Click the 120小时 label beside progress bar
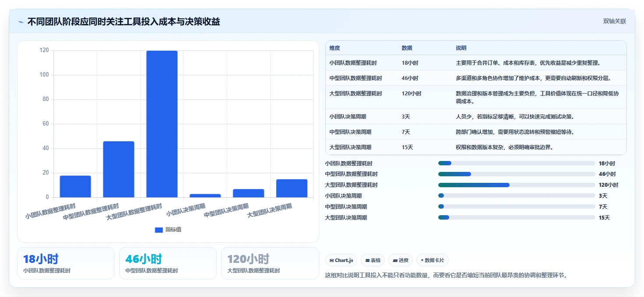 609,185
